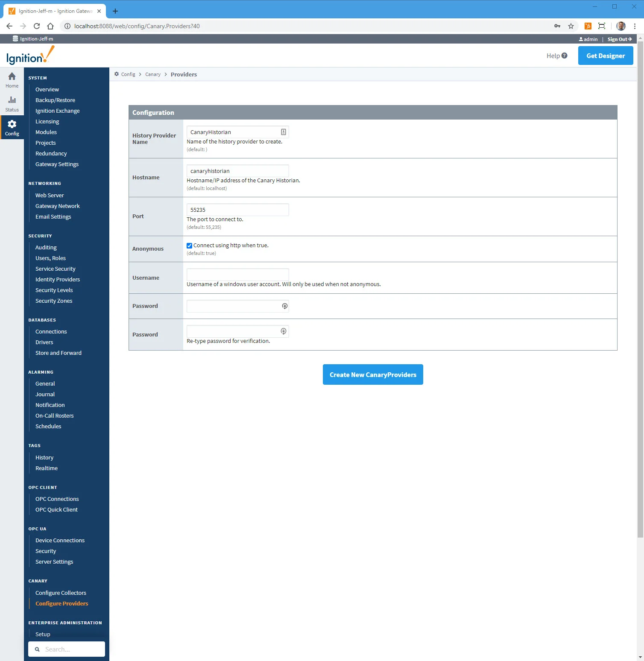Click the orange browser extension icon
Viewport: 644px width, 661px height.
point(588,26)
